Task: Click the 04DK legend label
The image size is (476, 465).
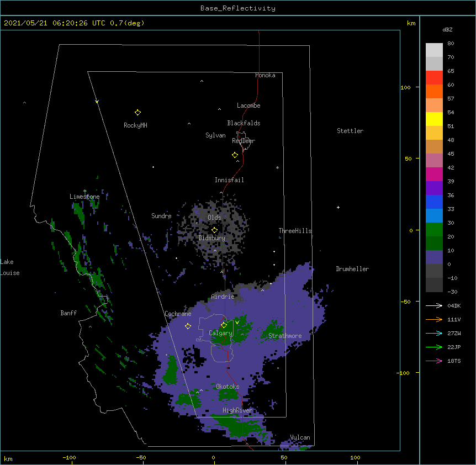Action: pyautogui.click(x=454, y=305)
